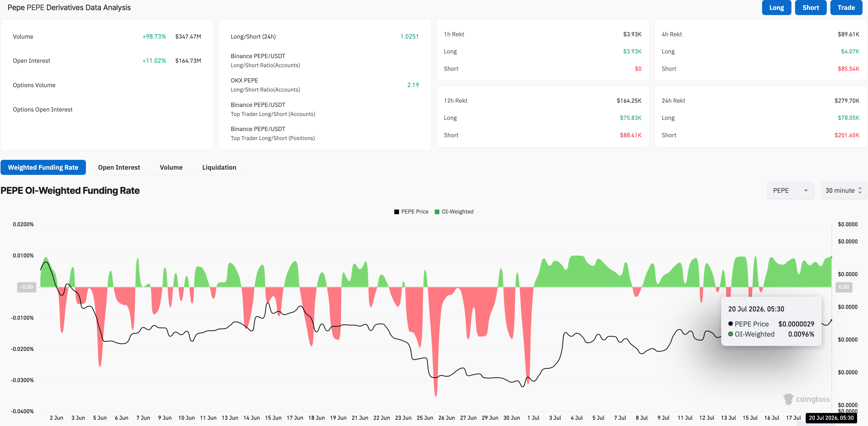The width and height of the screenshot is (868, 426).
Task: Click the Trade button
Action: click(x=846, y=8)
